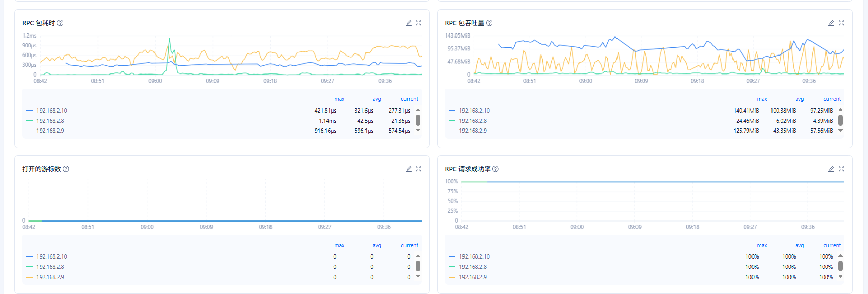This screenshot has width=868, height=294.
Task: Click help icon beside RPC 请求成功率
Action: (495, 169)
